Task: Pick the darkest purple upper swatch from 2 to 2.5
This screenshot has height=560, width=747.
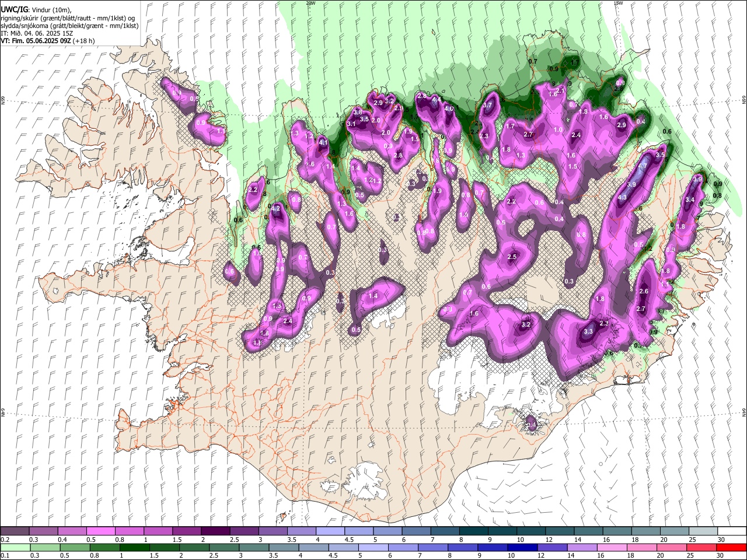Action: [x=215, y=531]
